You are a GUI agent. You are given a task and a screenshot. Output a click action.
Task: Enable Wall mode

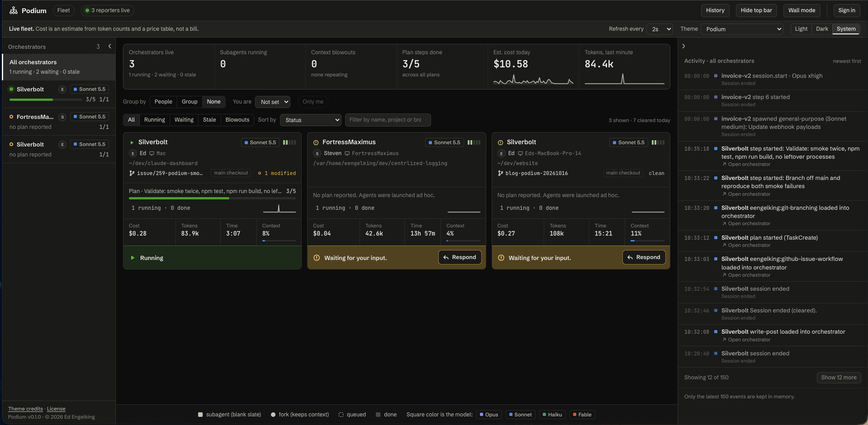tap(802, 10)
